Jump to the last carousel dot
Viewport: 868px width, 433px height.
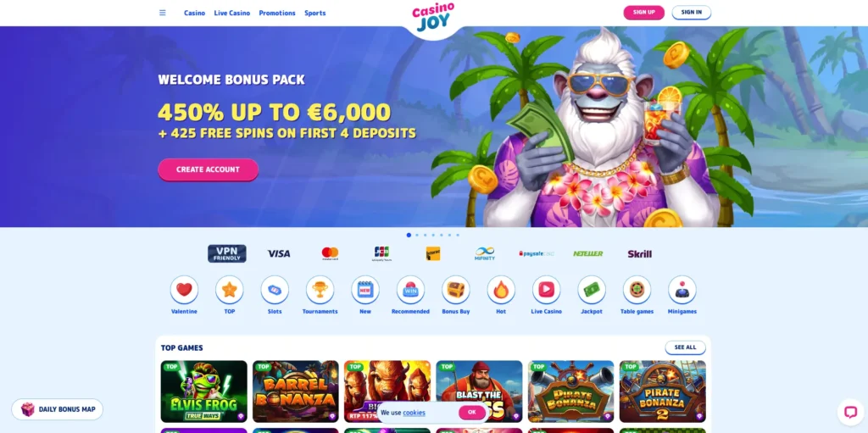coord(458,235)
